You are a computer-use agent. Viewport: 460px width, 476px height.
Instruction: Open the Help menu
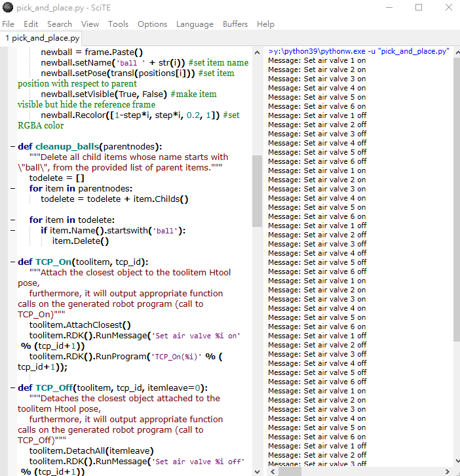click(x=265, y=24)
